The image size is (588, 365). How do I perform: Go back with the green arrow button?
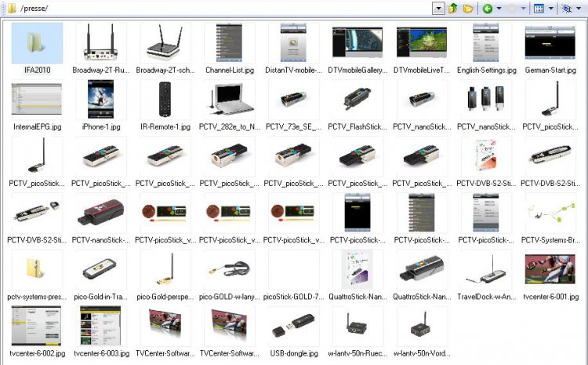(x=488, y=9)
